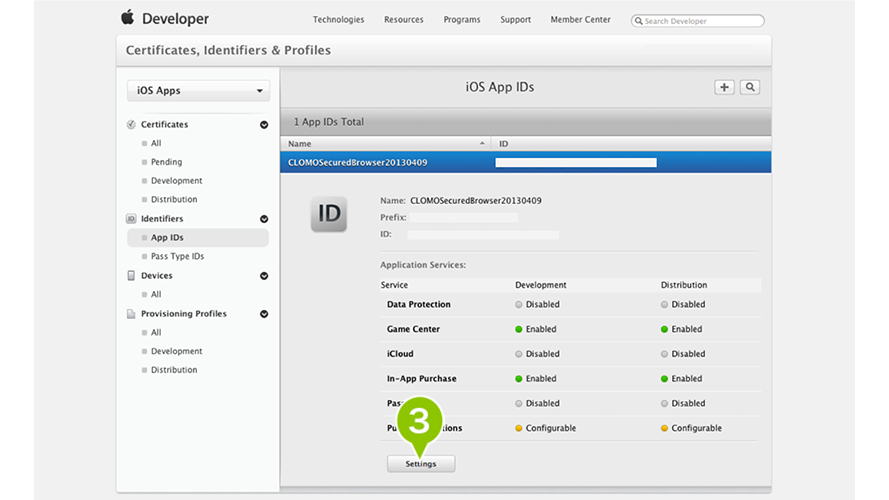Collapse the Devices section chevron

tap(264, 276)
